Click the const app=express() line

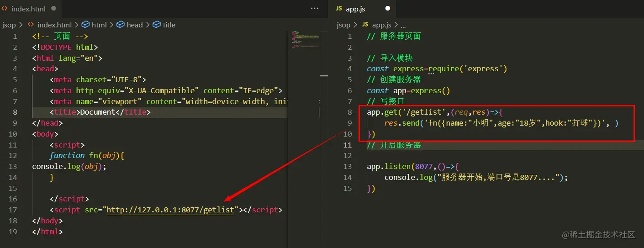pos(408,90)
